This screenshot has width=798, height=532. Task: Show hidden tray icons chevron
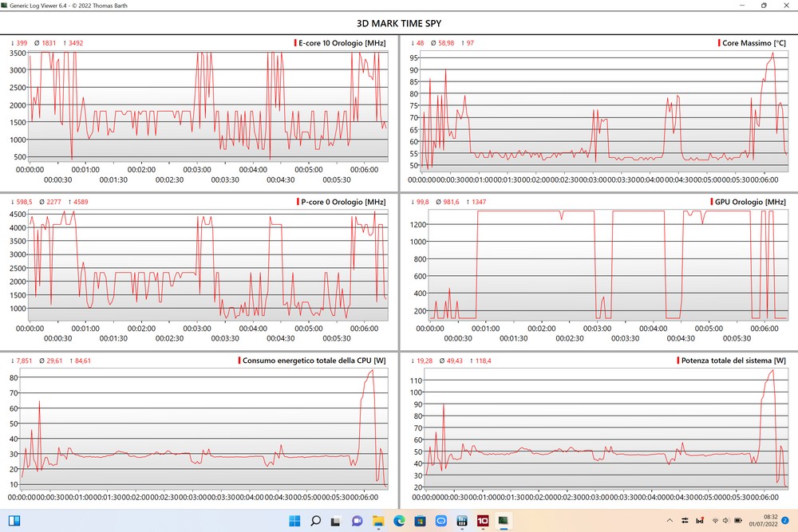(x=670, y=520)
